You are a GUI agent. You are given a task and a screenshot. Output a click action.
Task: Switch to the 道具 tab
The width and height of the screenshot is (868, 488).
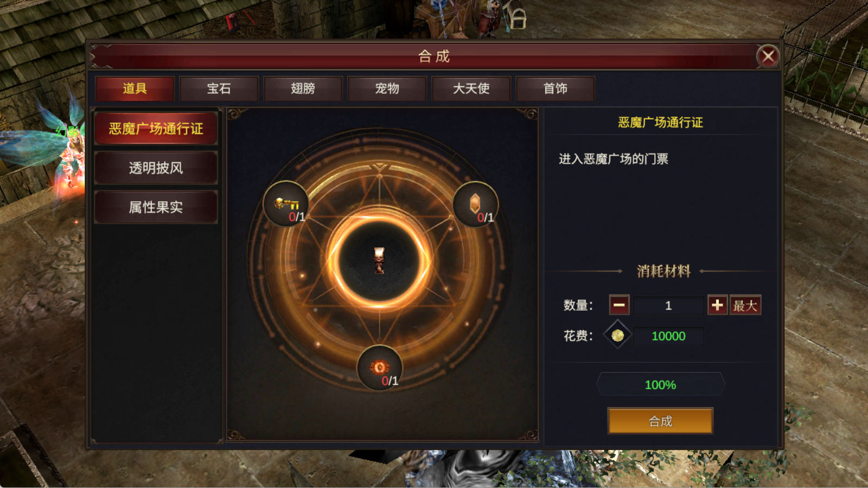coord(135,88)
